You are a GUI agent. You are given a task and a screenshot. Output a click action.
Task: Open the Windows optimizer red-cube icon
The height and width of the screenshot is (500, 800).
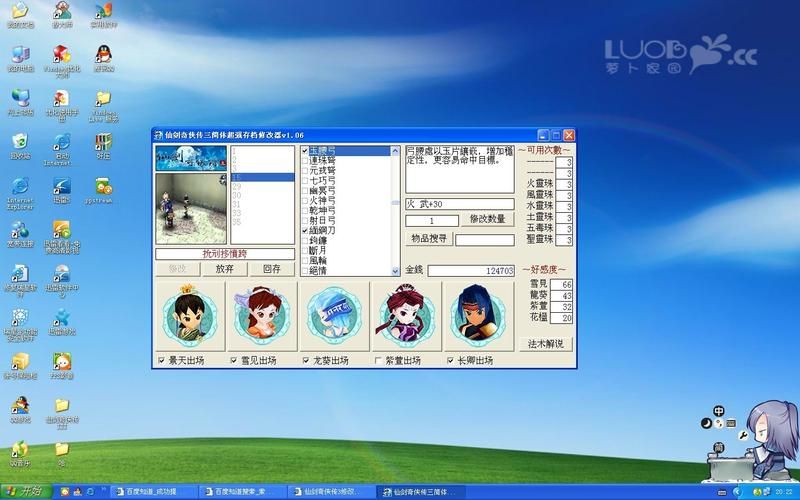pyautogui.click(x=62, y=61)
